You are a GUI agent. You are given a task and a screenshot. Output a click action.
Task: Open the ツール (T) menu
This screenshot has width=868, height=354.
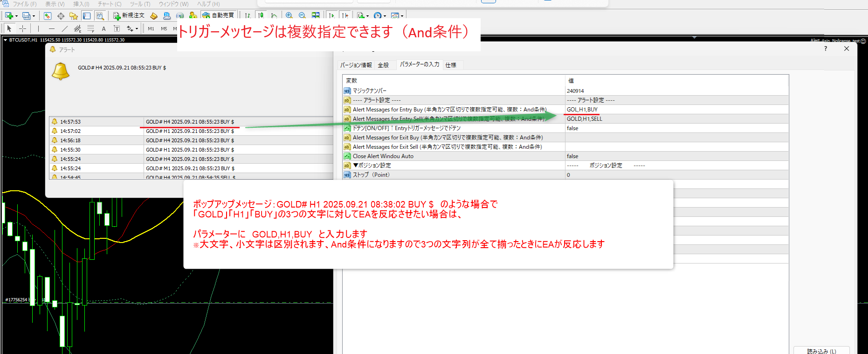tap(140, 4)
